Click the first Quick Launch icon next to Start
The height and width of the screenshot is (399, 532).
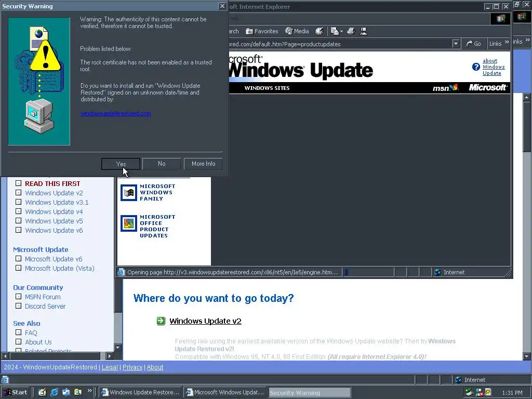tap(42, 392)
